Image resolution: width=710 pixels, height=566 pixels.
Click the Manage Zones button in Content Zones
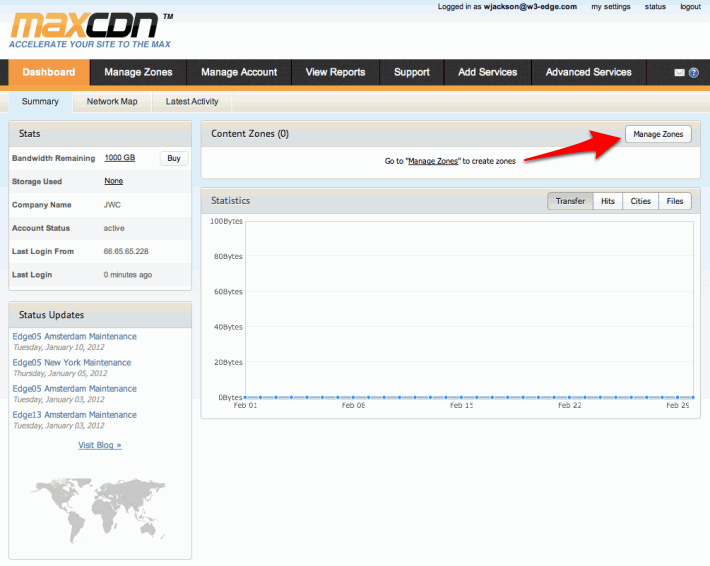click(658, 134)
